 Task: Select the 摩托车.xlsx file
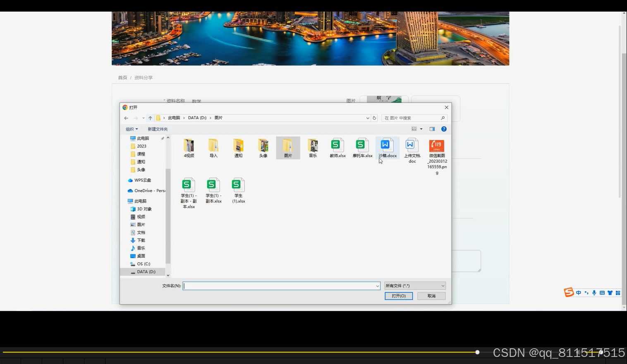pos(362,148)
